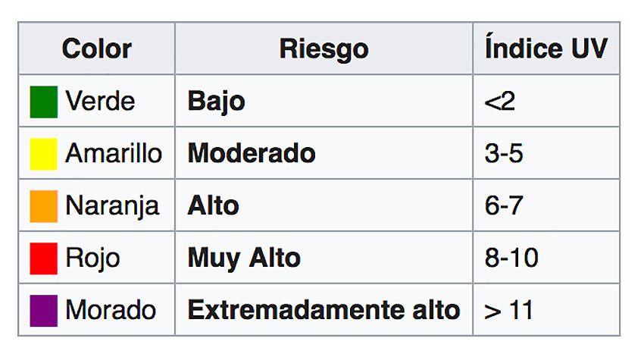Image resolution: width=644 pixels, height=354 pixels.
Task: Select the Moderado risk level
Action: 252,154
